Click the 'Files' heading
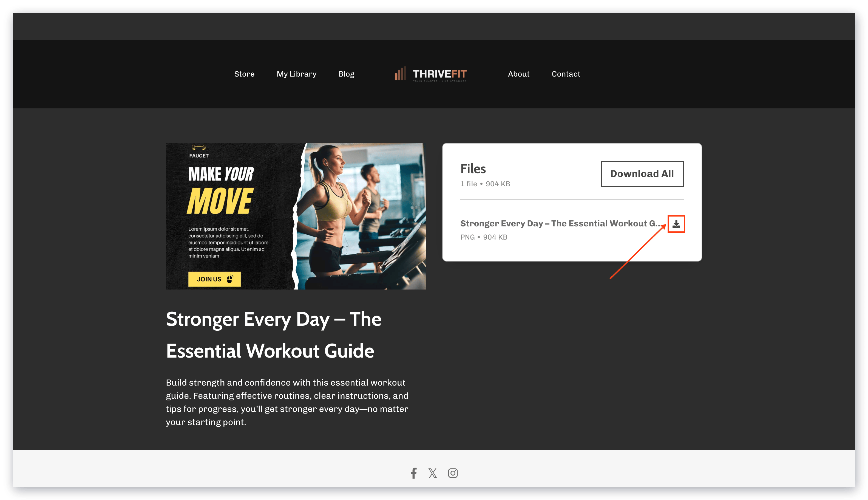 pyautogui.click(x=473, y=168)
